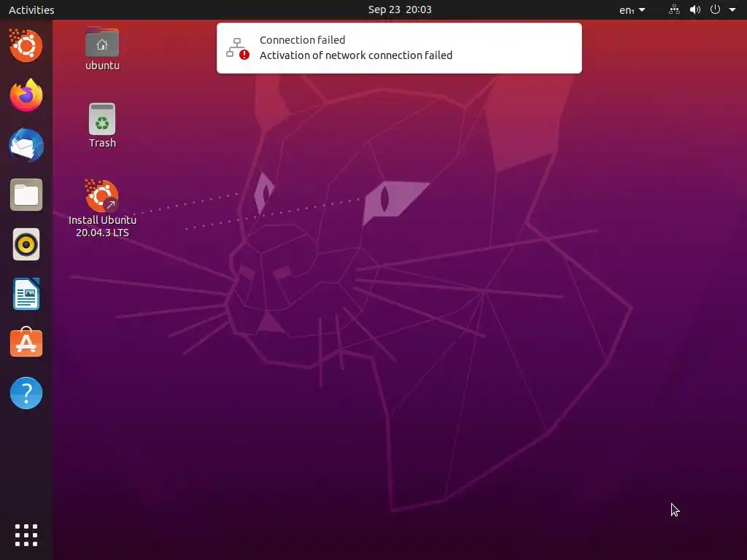Click 'Install Ubuntu 20.04.3 LTS' desktop label
The height and width of the screenshot is (560, 747).
102,226
